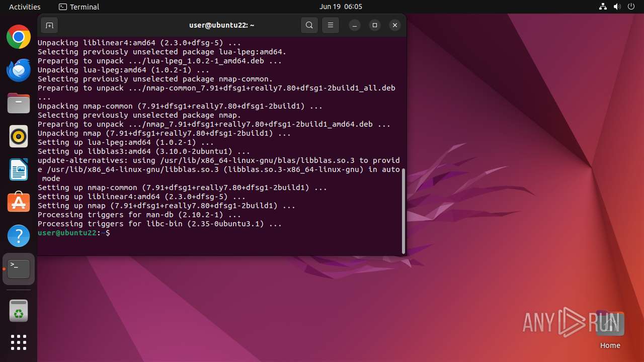The image size is (644, 362).
Task: Open the Files manager in the dock
Action: click(19, 103)
